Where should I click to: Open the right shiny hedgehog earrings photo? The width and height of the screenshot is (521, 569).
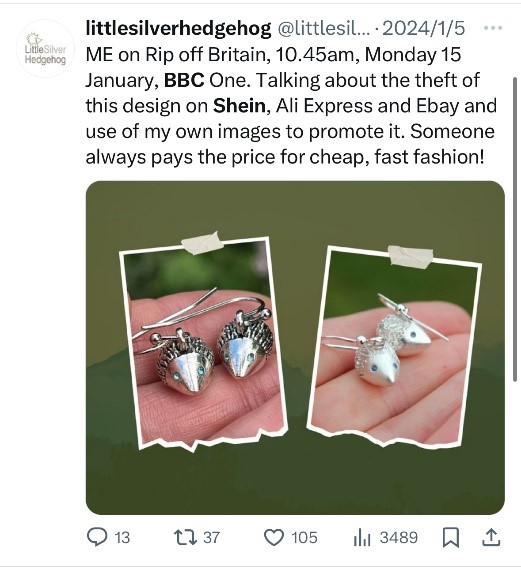coord(394,346)
